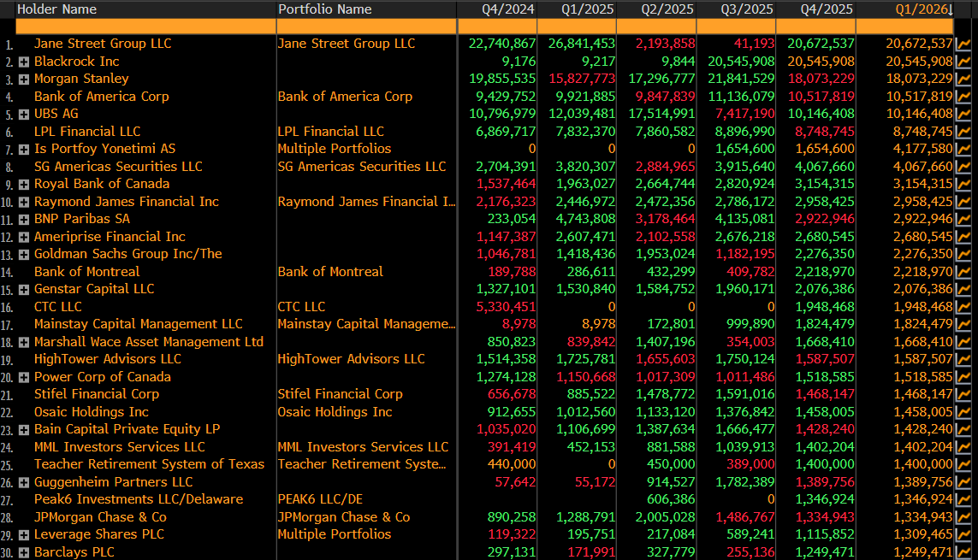Expand the Barclays PLC row
Screen dimensions: 978x560
pyautogui.click(x=24, y=552)
